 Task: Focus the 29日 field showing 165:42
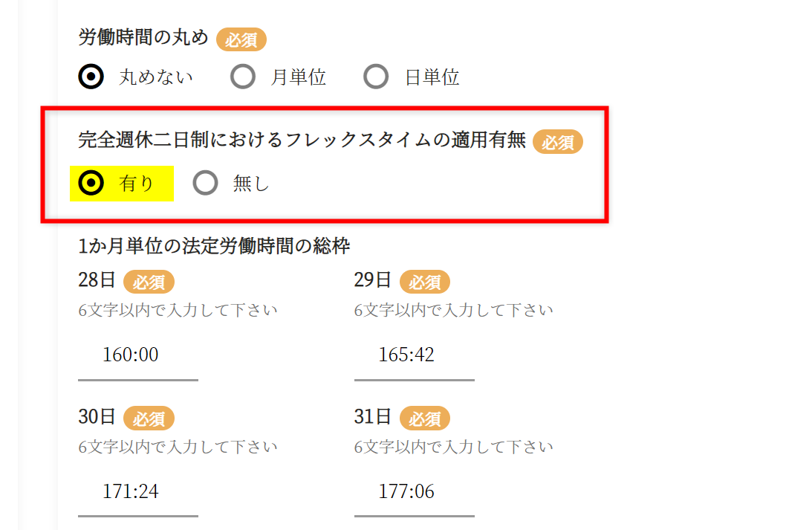(414, 355)
